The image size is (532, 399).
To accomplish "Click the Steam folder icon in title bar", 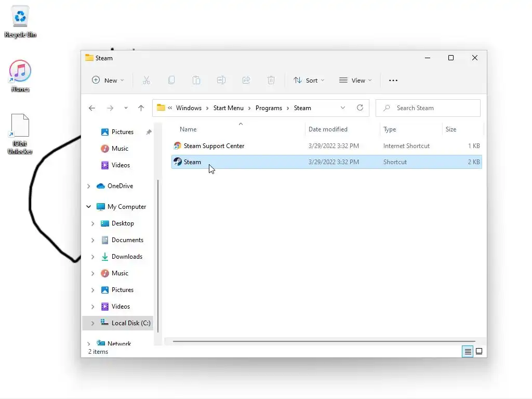I will coord(89,58).
